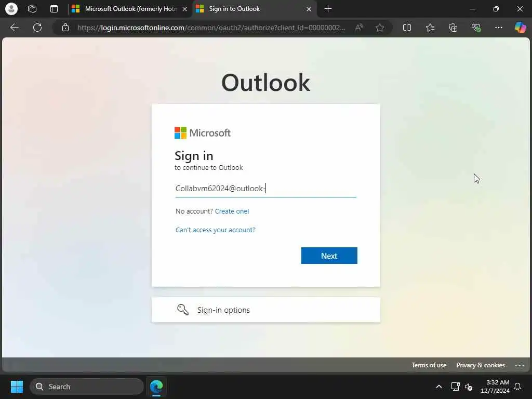View site information lock icon
This screenshot has height=399, width=532.
click(x=65, y=28)
